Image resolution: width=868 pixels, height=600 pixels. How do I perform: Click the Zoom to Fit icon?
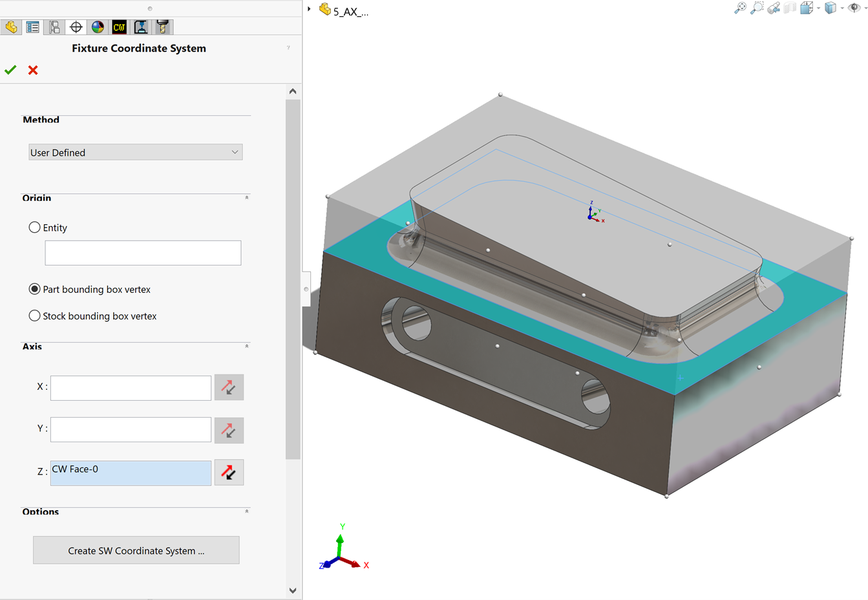click(x=741, y=8)
